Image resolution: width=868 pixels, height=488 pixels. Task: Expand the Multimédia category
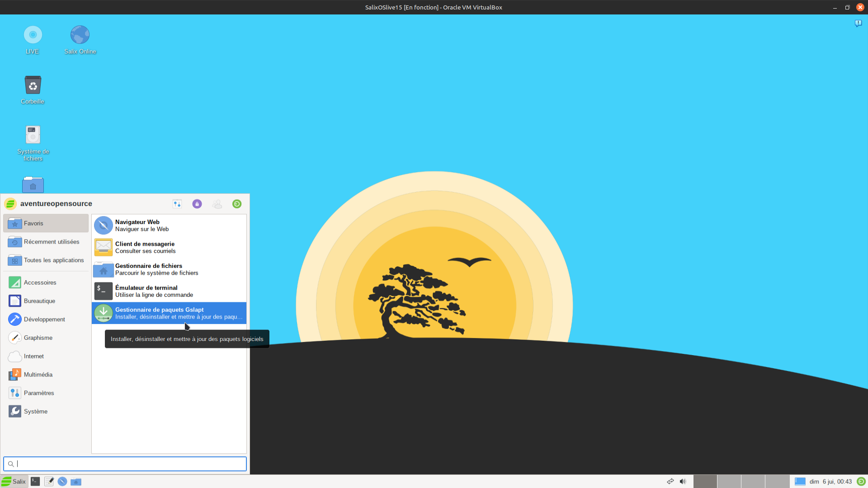38,375
